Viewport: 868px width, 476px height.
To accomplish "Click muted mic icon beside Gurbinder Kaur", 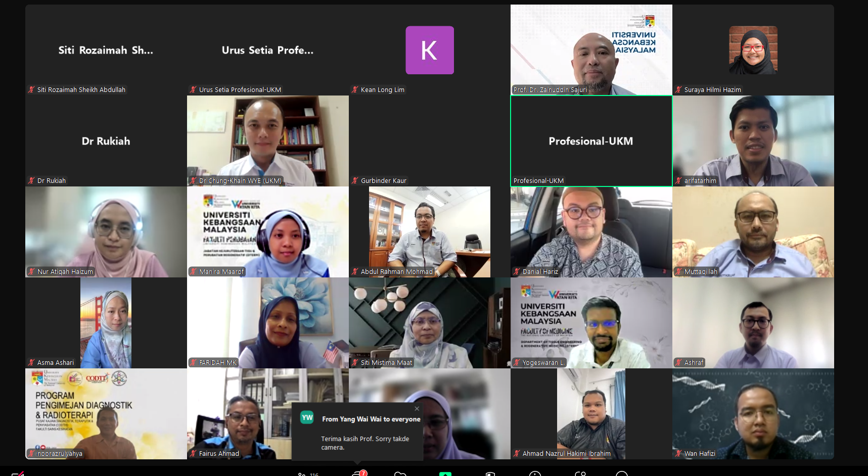I will (355, 180).
